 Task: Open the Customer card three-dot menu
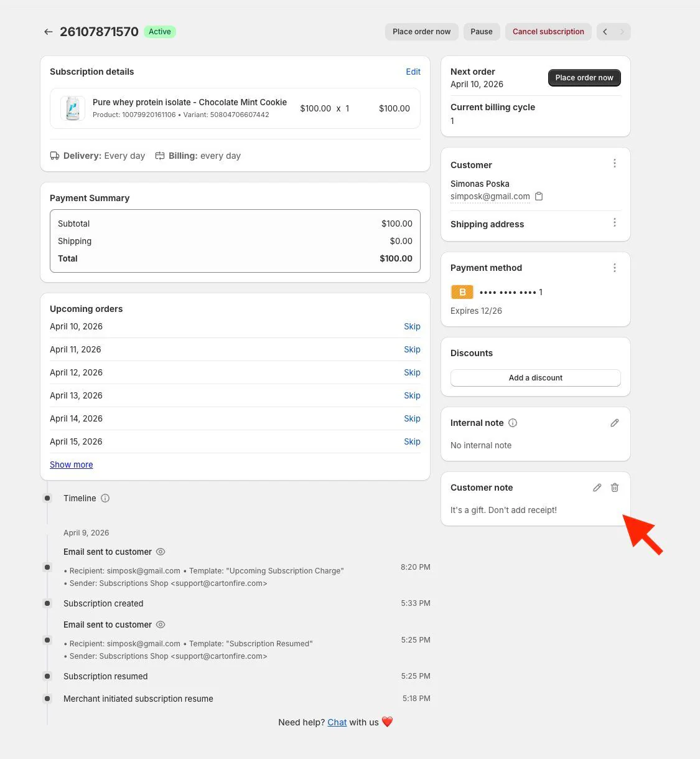pos(615,163)
